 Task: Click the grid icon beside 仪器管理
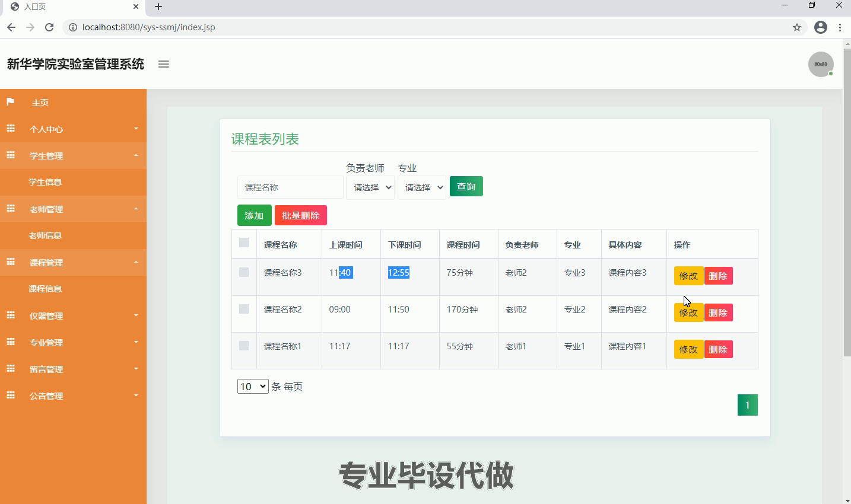point(11,315)
